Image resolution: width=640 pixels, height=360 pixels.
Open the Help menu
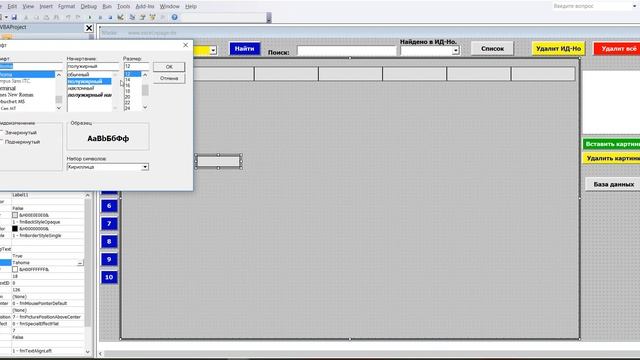pos(191,7)
